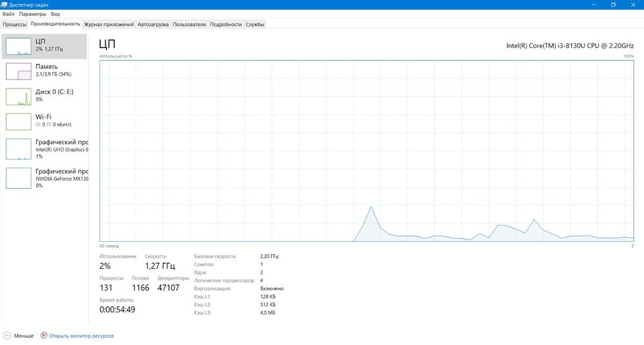Click the Wi-Fi 0 кбит/с rate text
The image size is (644, 345).
click(x=53, y=124)
